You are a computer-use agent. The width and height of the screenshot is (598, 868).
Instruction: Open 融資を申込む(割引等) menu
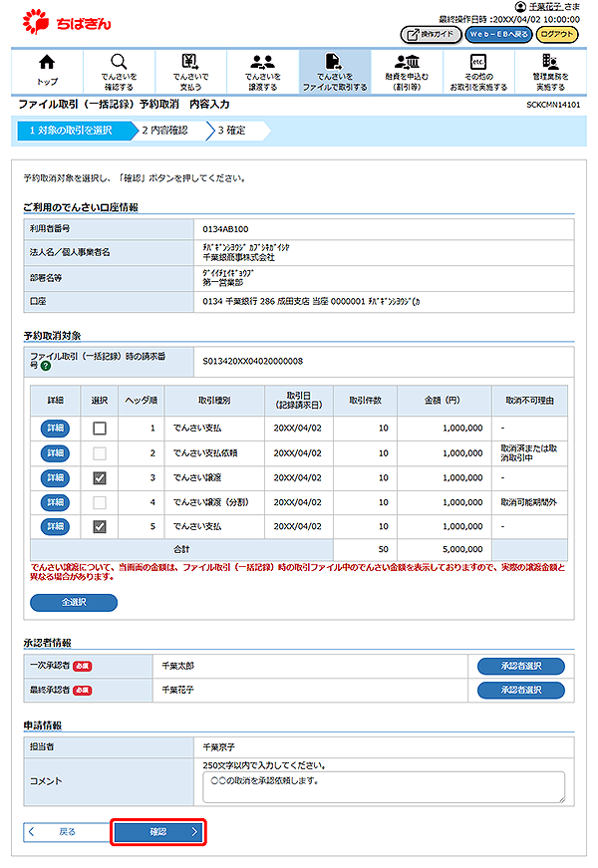pyautogui.click(x=407, y=72)
